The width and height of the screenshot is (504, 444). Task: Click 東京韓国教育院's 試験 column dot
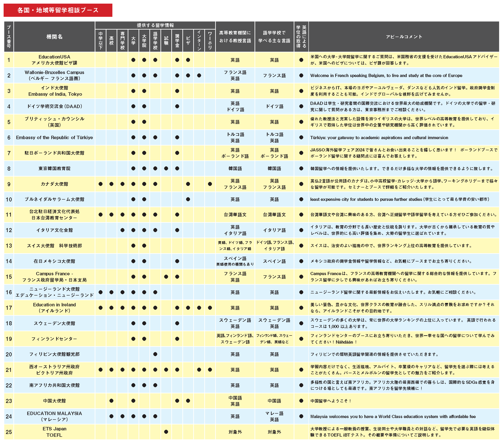[x=166, y=168]
